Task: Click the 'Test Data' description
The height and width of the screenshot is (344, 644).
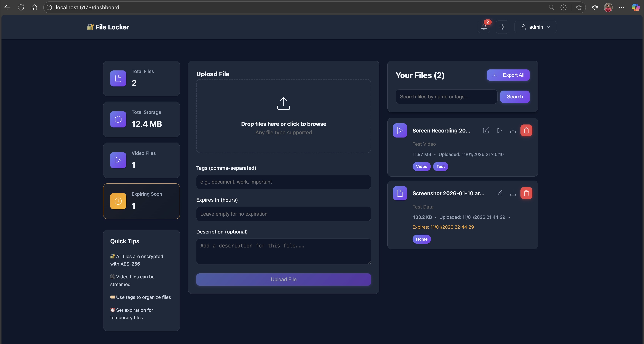Action: coord(423,207)
